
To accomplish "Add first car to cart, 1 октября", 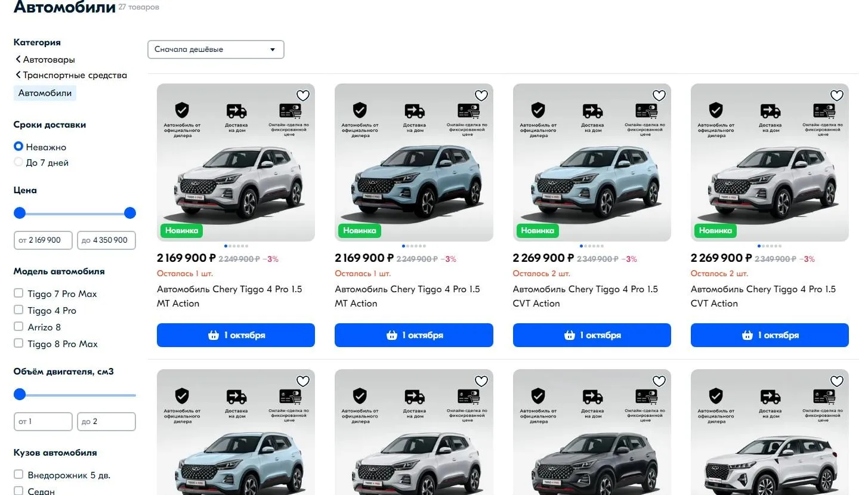I will coord(236,335).
